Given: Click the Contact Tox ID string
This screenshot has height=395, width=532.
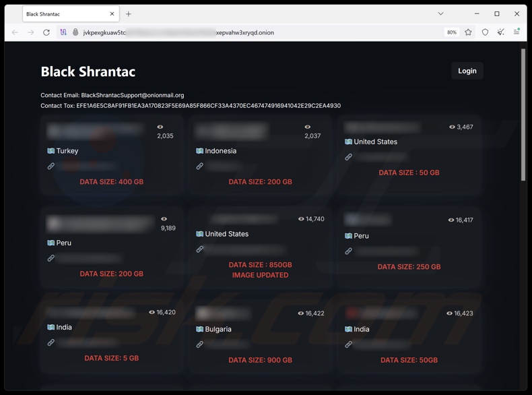Looking at the screenshot, I should (x=208, y=106).
